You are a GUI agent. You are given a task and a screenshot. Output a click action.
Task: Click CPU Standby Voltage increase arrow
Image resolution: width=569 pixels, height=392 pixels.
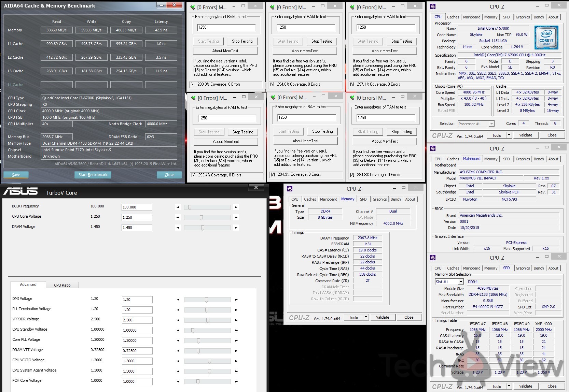click(x=236, y=330)
